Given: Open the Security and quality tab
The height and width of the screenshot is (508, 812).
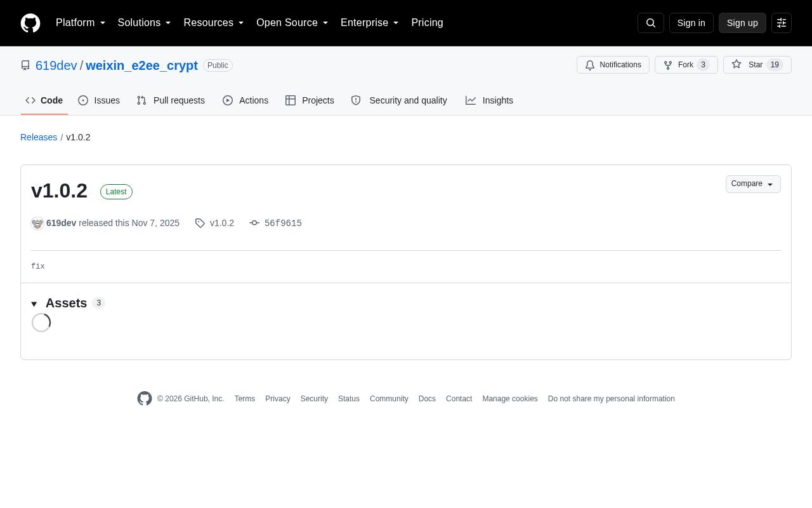Looking at the screenshot, I should click(399, 100).
